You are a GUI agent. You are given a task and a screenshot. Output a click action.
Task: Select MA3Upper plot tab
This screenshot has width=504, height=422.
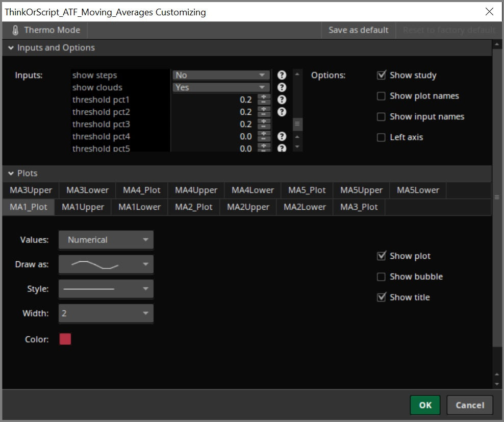pos(31,190)
